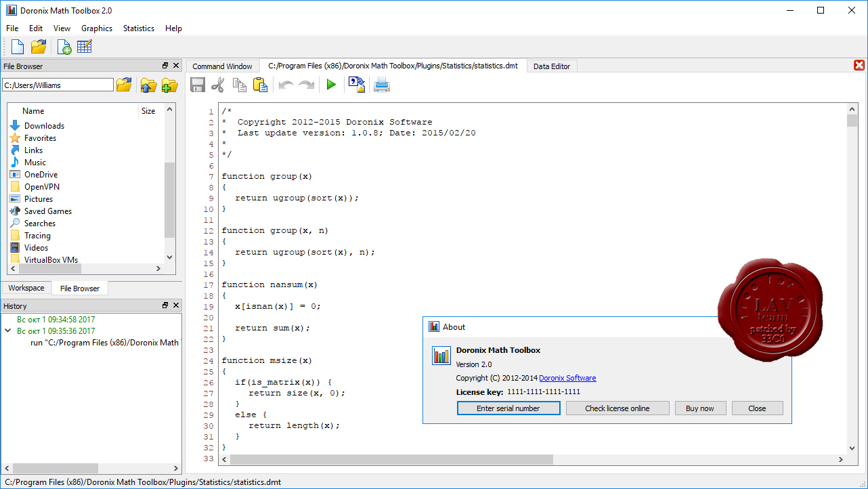
Task: Open the Statistics menu
Action: point(139,28)
